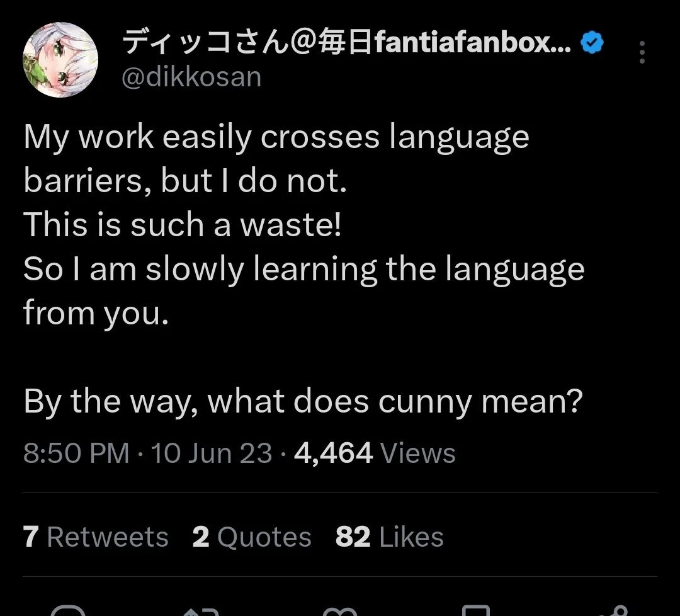The image size is (680, 616).
Task: Click the "My work easily crosses" line
Action: click(276, 137)
